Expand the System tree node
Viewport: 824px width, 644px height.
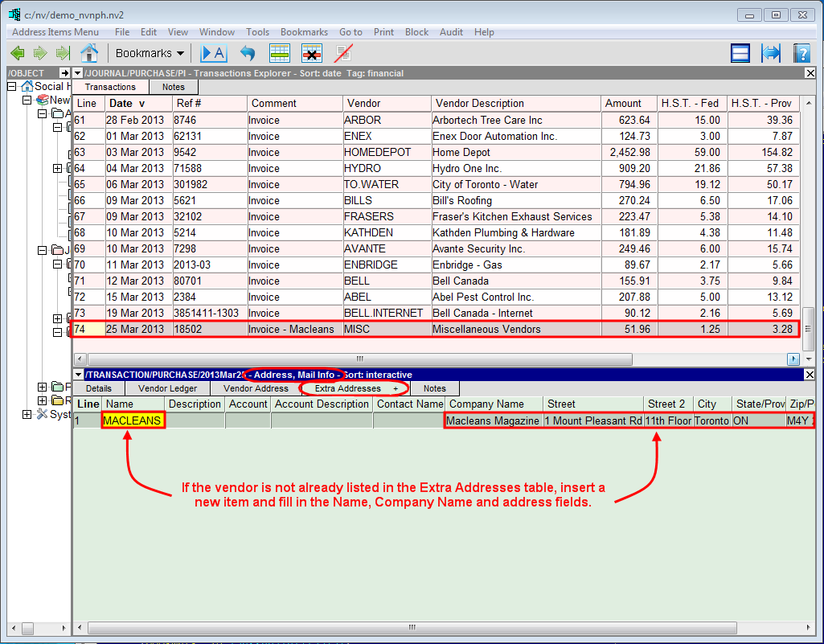27,414
